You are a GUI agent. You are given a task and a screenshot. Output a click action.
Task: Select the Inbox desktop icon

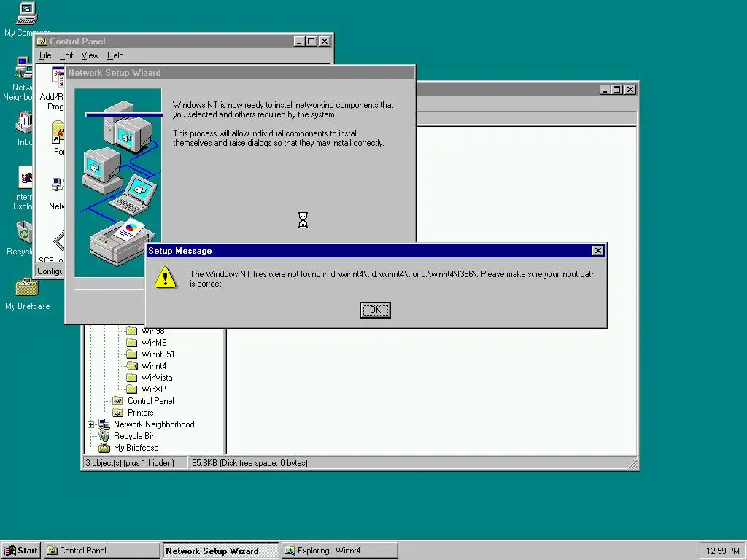24,122
